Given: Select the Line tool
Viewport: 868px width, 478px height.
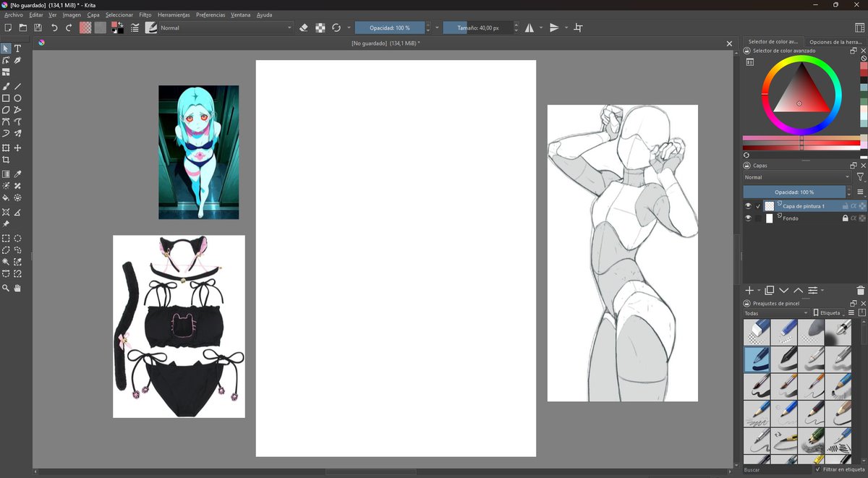Looking at the screenshot, I should [x=17, y=86].
